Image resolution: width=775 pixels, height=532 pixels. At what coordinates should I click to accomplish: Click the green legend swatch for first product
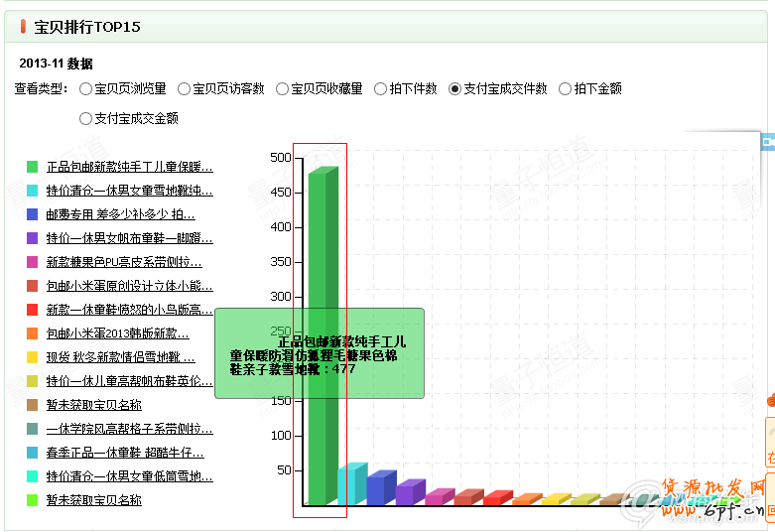tap(33, 167)
